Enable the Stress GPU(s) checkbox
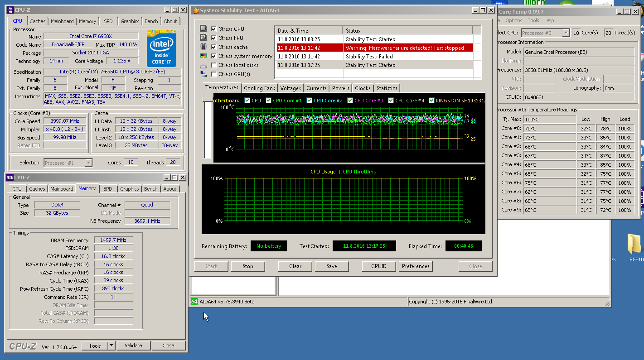644x360 pixels. (214, 74)
